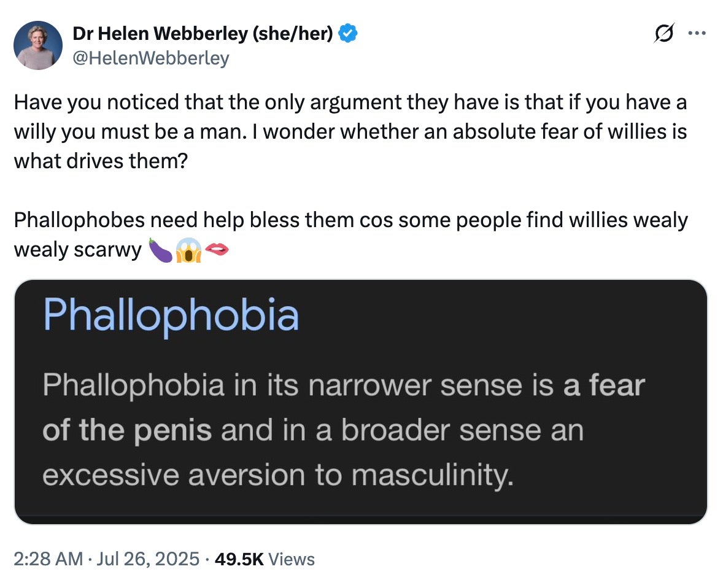Screen dimensions: 723x588
Task: Click the biting lip emoji
Action: click(216, 249)
